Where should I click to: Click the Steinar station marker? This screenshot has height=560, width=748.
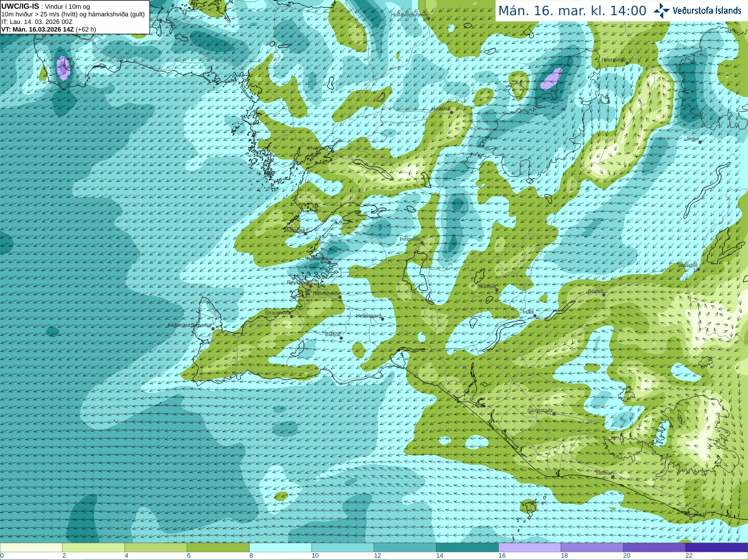[x=613, y=476]
